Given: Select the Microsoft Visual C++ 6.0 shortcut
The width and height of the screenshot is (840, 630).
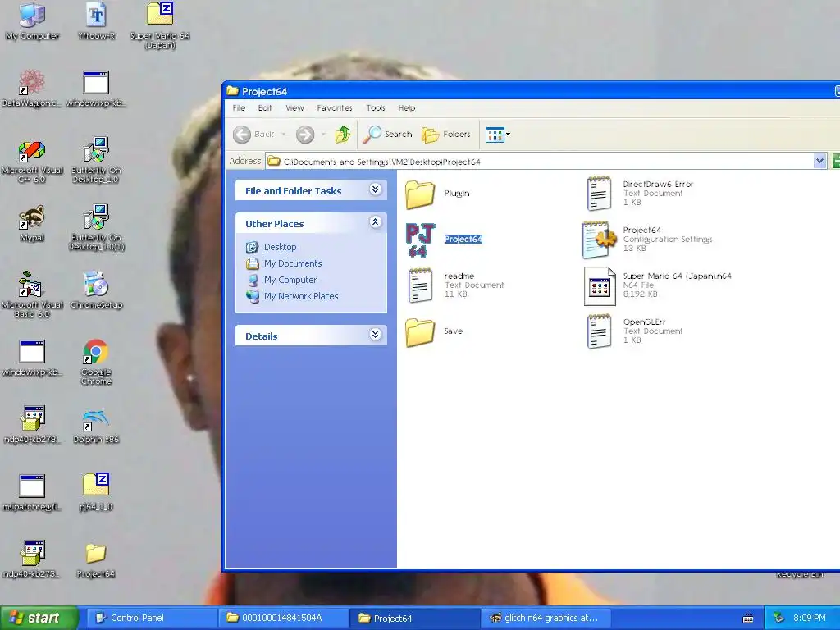Looking at the screenshot, I should (x=32, y=161).
